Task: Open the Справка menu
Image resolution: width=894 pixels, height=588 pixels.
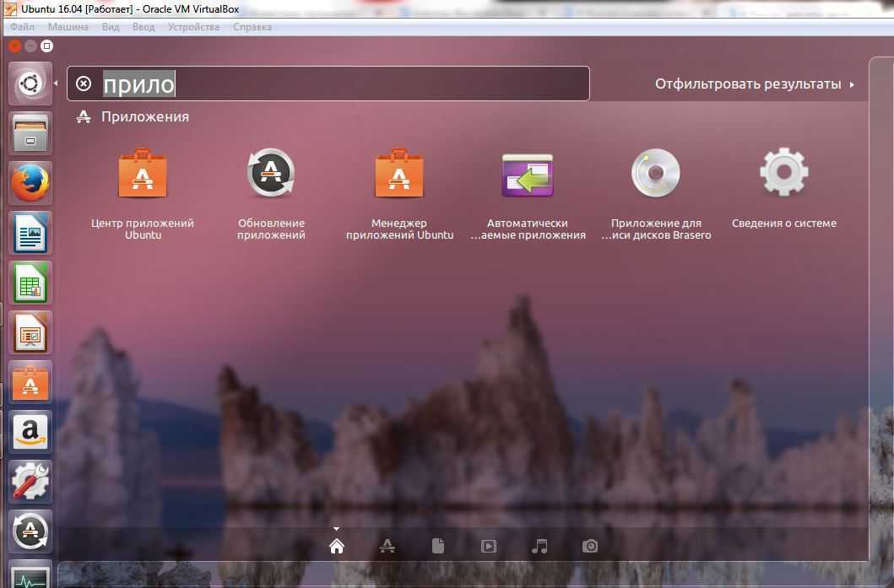Action: coord(252,27)
